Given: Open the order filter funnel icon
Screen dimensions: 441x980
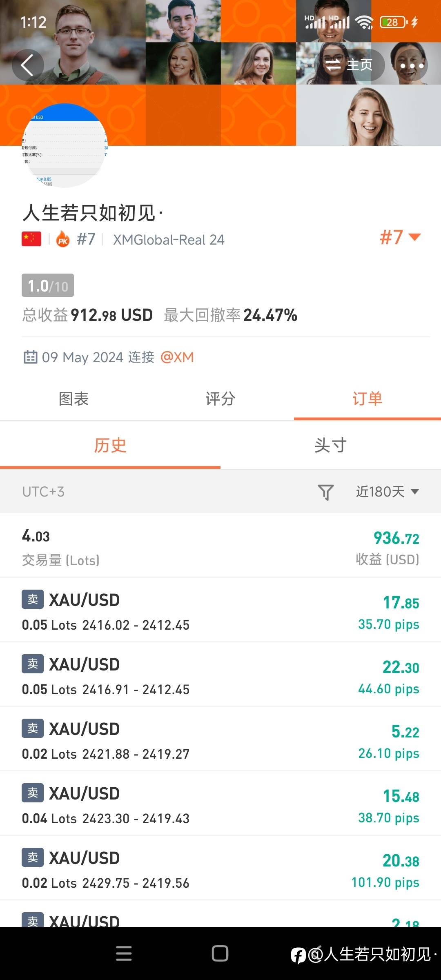Looking at the screenshot, I should [325, 492].
